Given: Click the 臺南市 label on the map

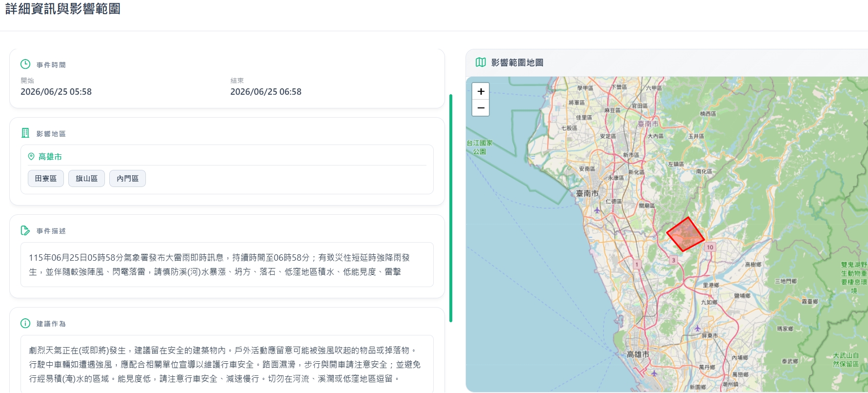Looking at the screenshot, I should [587, 193].
